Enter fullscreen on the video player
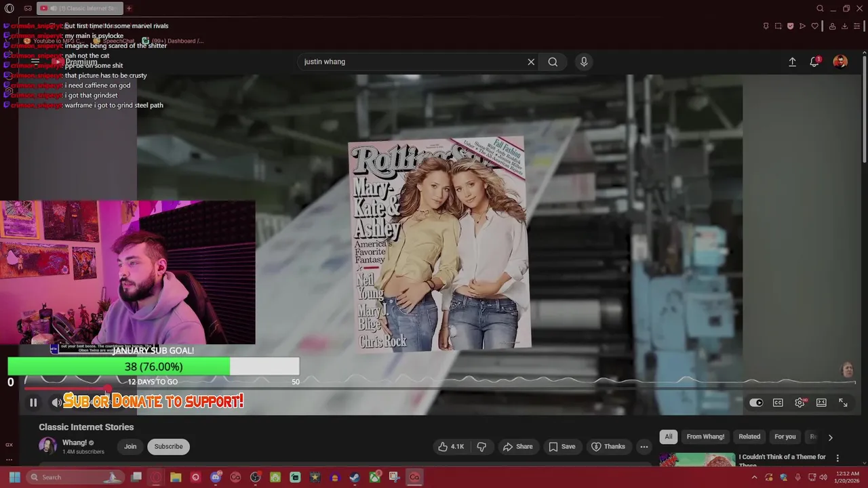 click(843, 403)
